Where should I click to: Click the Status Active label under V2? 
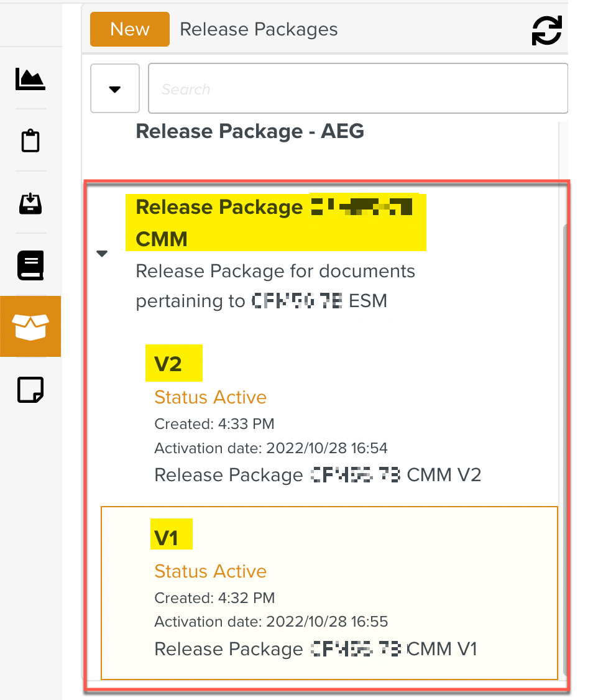click(x=210, y=397)
